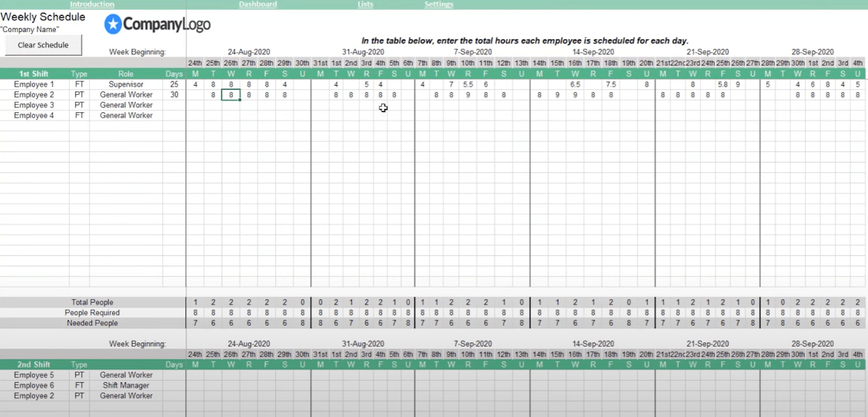
Task: Click the 24-Aug-2020 week header
Action: tap(249, 52)
